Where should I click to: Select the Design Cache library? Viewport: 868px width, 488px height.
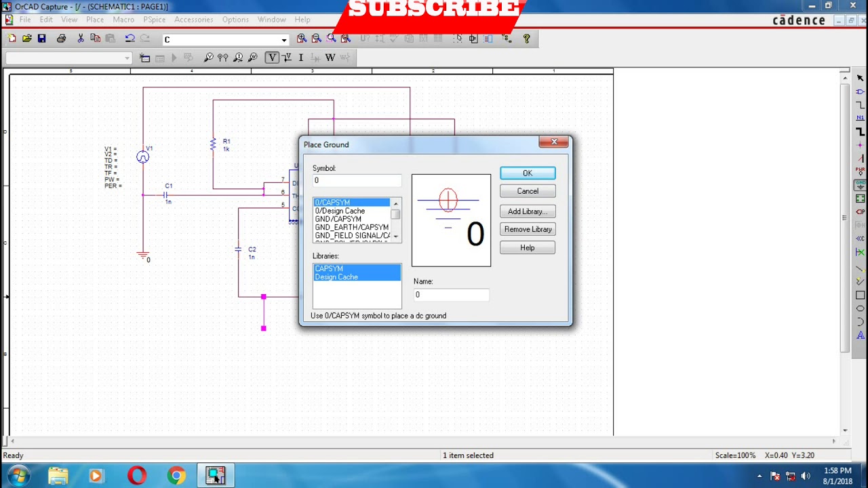click(x=357, y=277)
